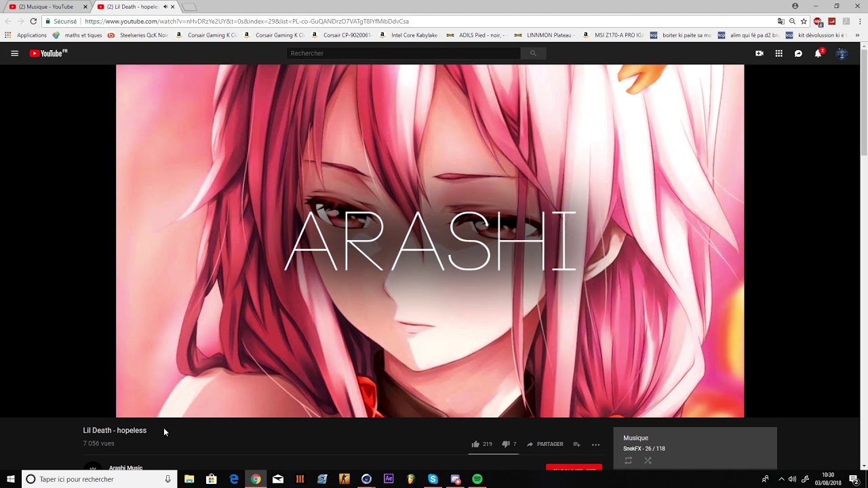Open the LINNMON Plateau bookmark
Image resolution: width=868 pixels, height=488 pixels.
(x=545, y=35)
